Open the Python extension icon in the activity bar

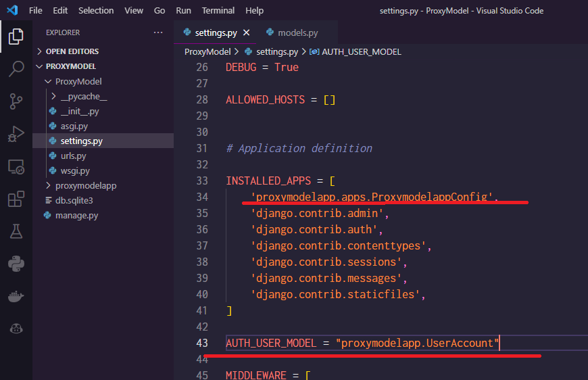pyautogui.click(x=16, y=264)
